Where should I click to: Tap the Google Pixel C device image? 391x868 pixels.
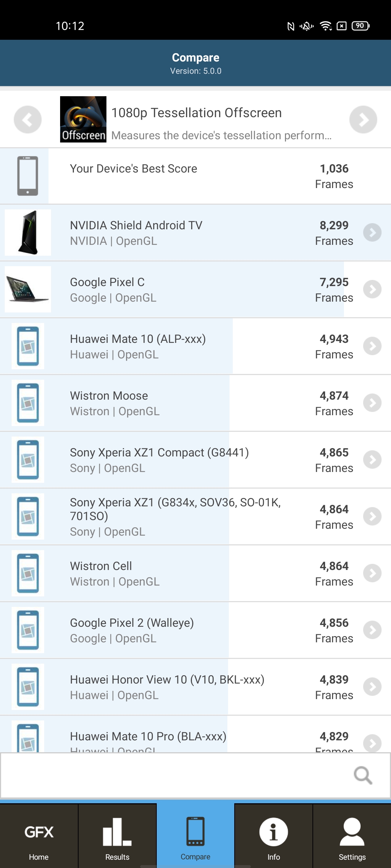28,289
